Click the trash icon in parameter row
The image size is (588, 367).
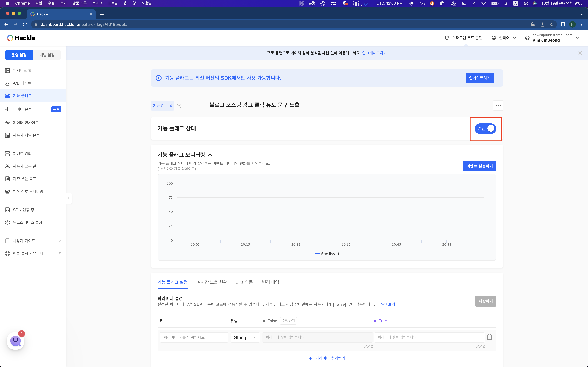pyautogui.click(x=489, y=337)
